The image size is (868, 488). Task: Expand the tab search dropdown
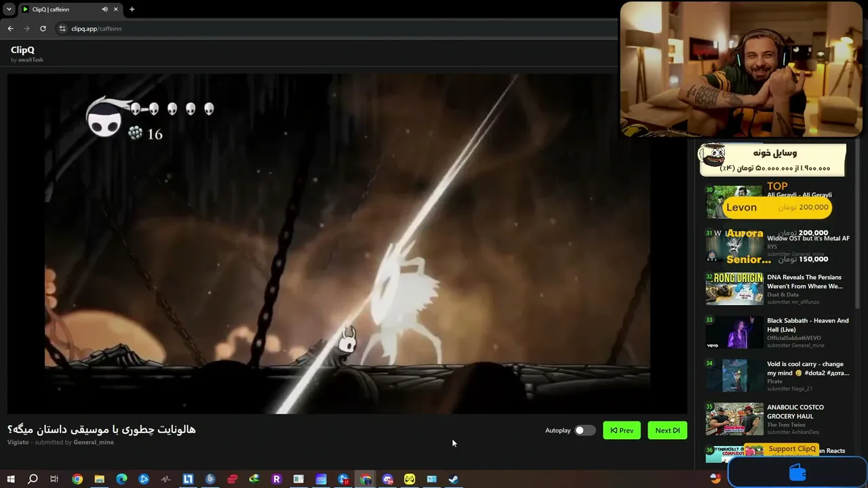(9, 9)
